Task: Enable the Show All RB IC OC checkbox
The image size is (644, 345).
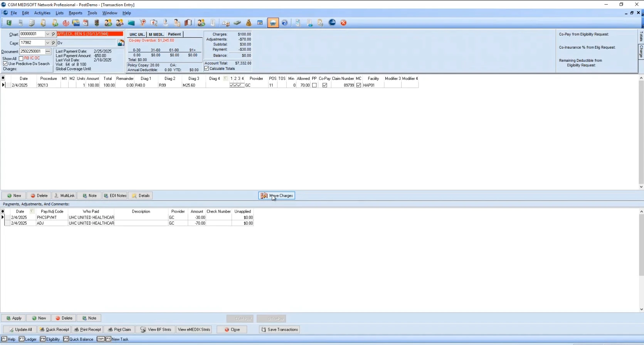Action: coord(21,59)
